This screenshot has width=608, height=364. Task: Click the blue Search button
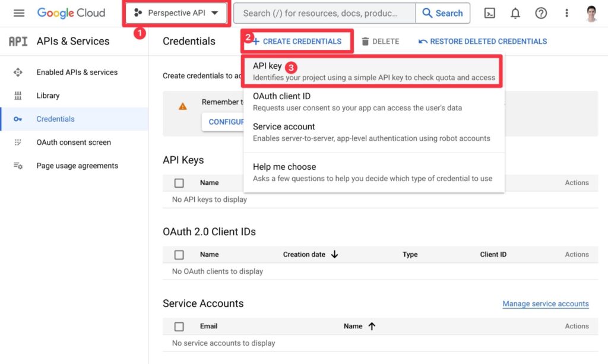443,13
